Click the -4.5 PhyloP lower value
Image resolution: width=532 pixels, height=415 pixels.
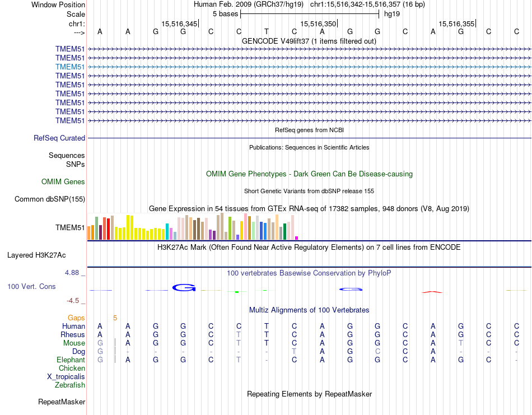point(73,301)
